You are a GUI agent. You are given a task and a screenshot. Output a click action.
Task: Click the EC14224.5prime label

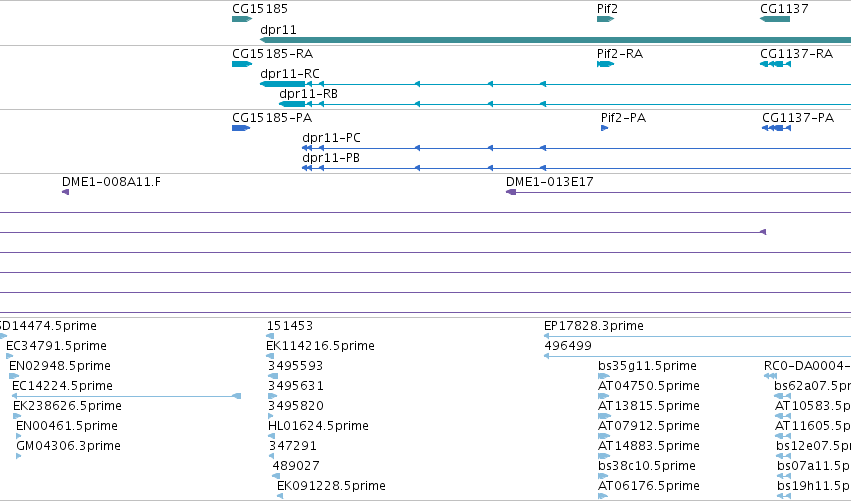tap(62, 386)
